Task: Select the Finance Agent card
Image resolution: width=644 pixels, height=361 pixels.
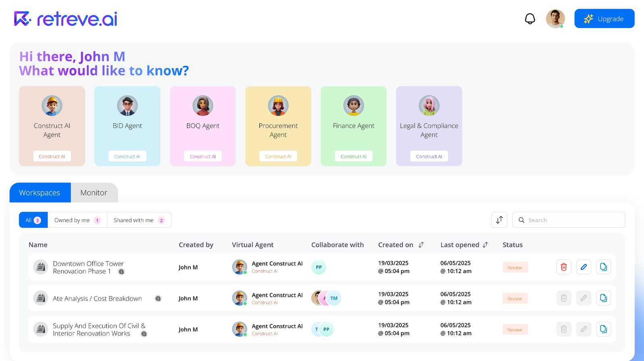Action: (x=353, y=126)
